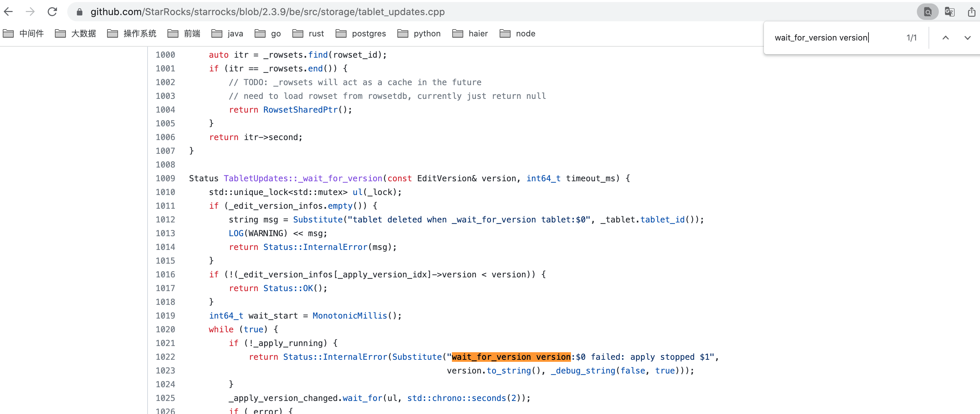Click the browser forward arrow

click(30, 12)
